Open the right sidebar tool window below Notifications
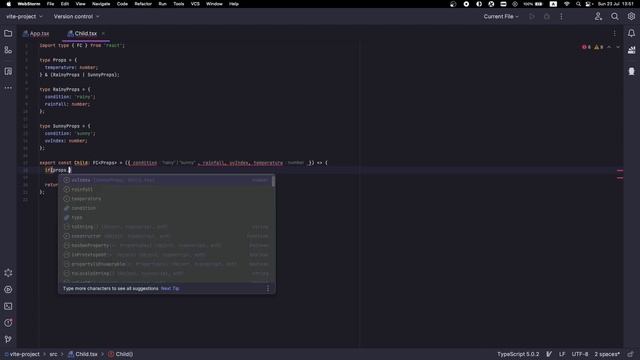The image size is (640, 360). (x=631, y=50)
